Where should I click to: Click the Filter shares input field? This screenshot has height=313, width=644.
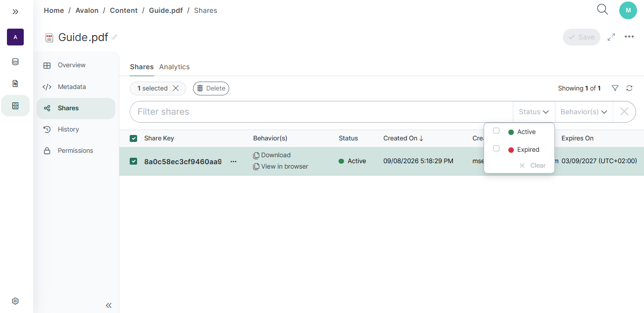[x=321, y=112]
